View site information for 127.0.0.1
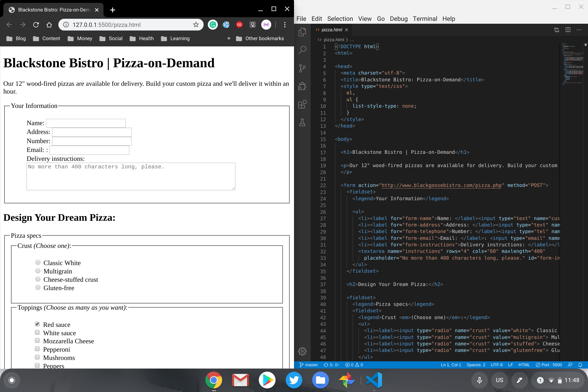 click(66, 25)
